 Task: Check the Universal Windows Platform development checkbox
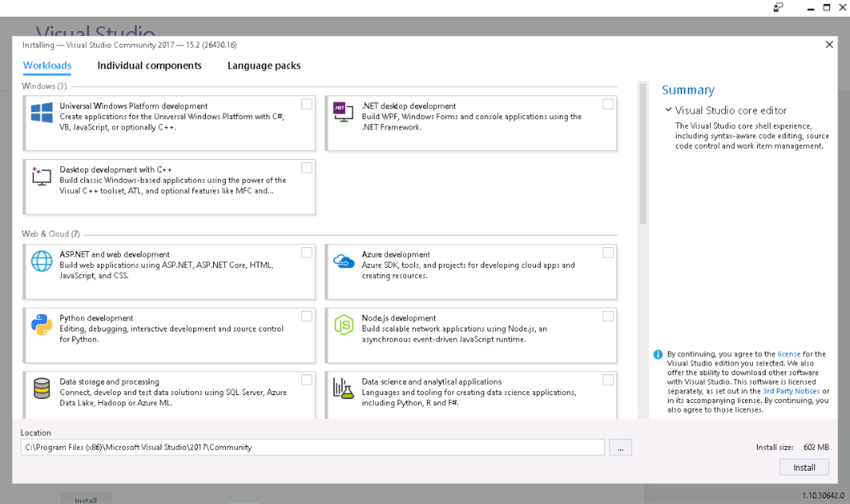307,105
